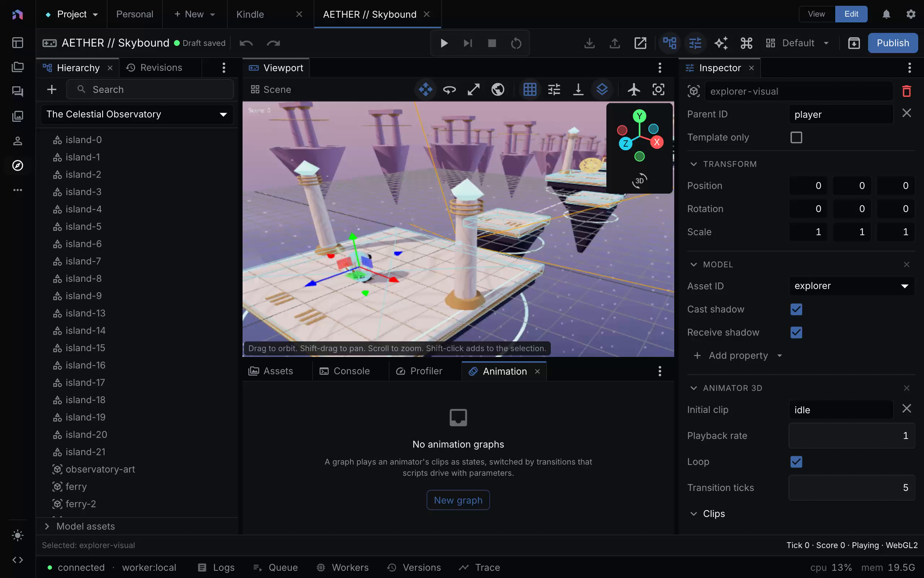
Task: Click the frame selection focus icon
Action: [x=658, y=90]
